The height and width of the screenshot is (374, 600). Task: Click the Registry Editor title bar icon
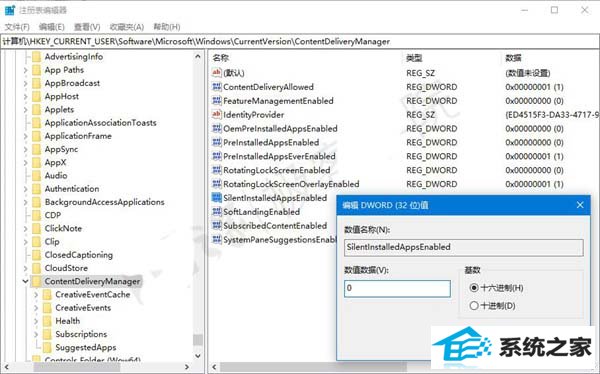click(x=9, y=10)
